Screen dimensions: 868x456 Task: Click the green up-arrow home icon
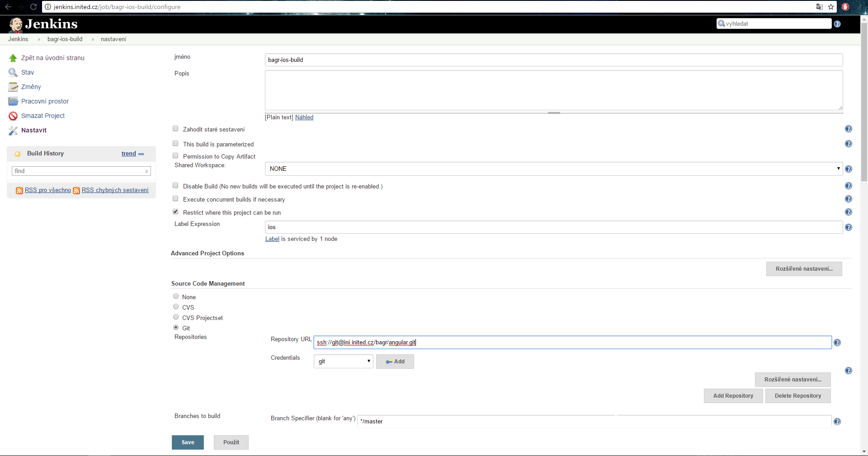(x=13, y=58)
